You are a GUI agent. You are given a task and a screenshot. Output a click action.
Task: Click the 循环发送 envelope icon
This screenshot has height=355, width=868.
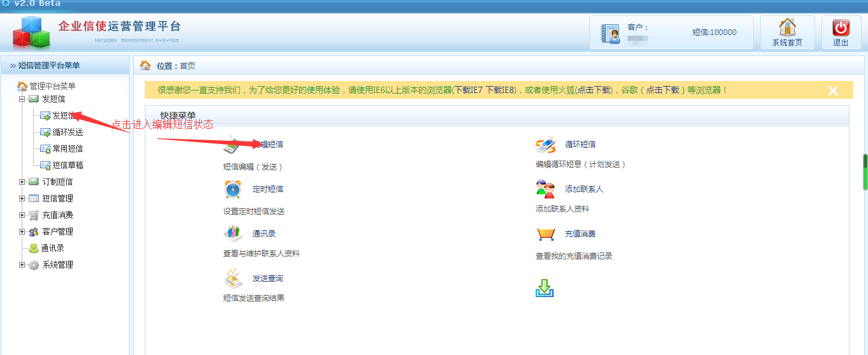[45, 132]
